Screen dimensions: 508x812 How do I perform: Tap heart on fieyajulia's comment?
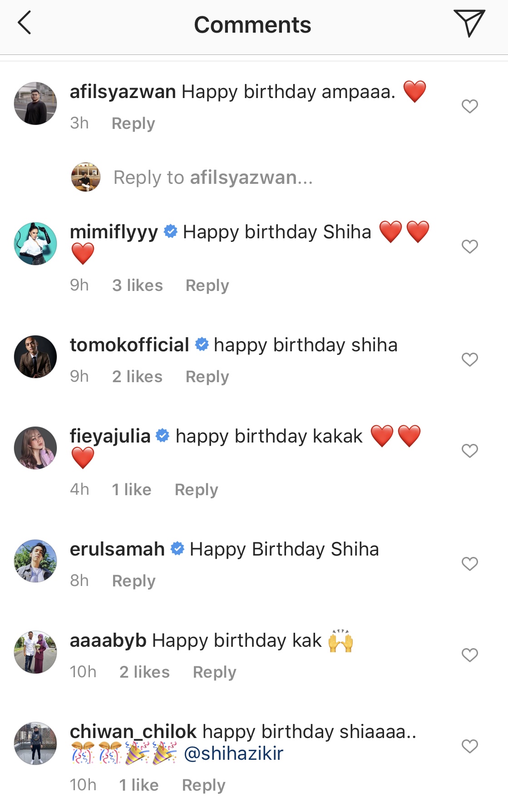pos(469,451)
